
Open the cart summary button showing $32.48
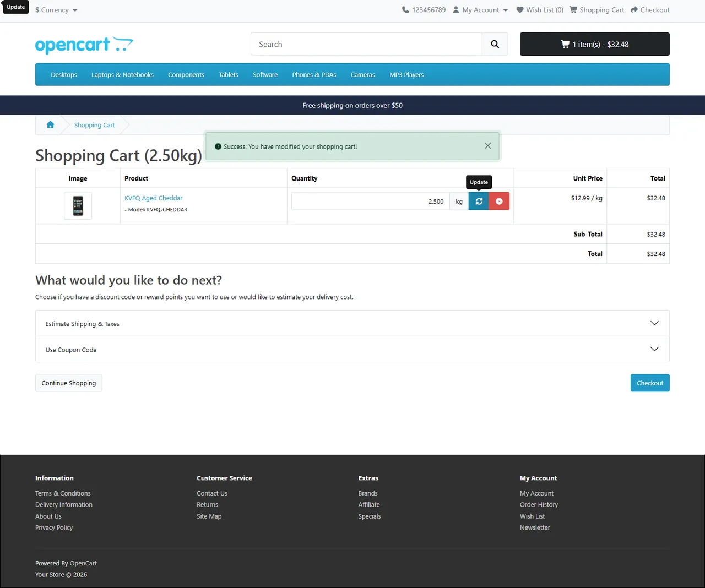click(595, 44)
